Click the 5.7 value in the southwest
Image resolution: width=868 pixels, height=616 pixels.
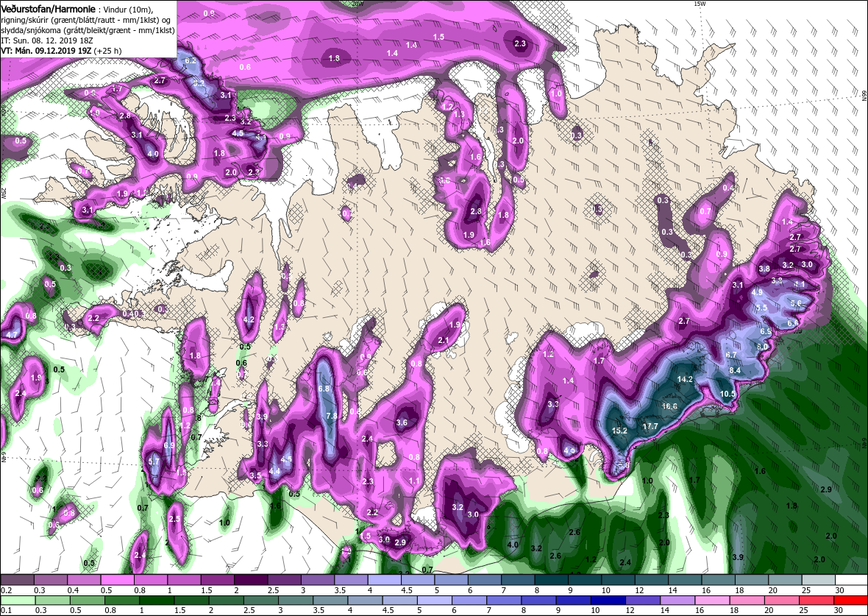pyautogui.click(x=154, y=461)
